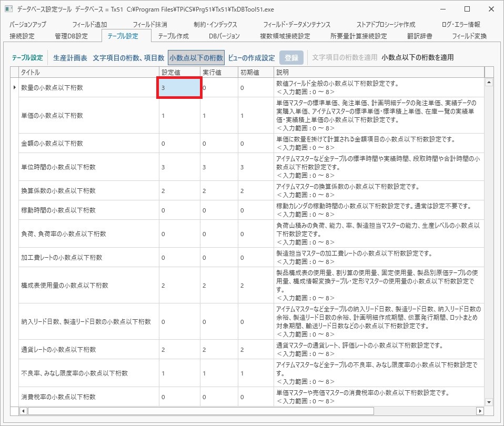The height and width of the screenshot is (426, 504).
Task: Select the row indicator arrow for 数量の小数点以下桁数
Action: [14, 87]
